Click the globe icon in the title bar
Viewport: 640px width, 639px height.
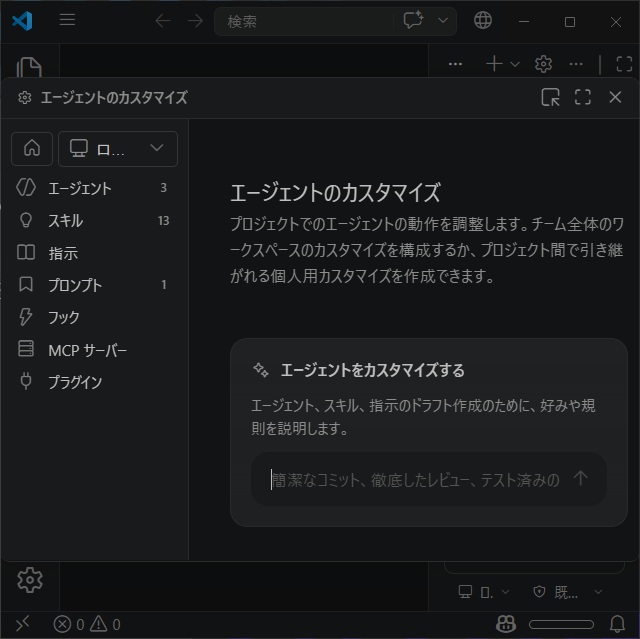point(483,21)
